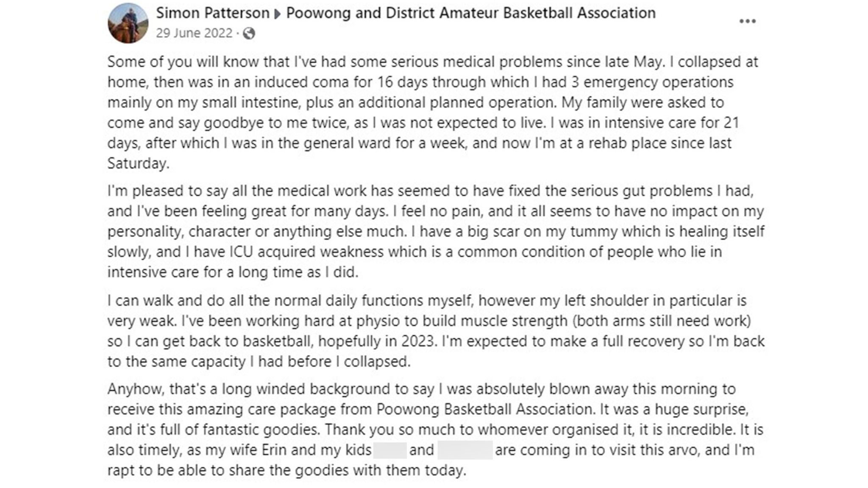868x488 pixels.
Task: Click "Poowong Basketball Association" in the last paragraph
Action: pyautogui.click(x=484, y=409)
